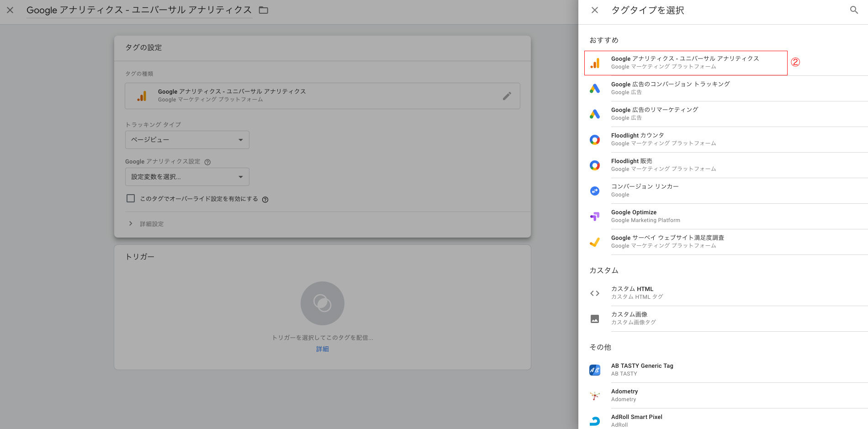Click the AB TASTY Generic Tag icon
868x429 pixels.
pos(594,370)
